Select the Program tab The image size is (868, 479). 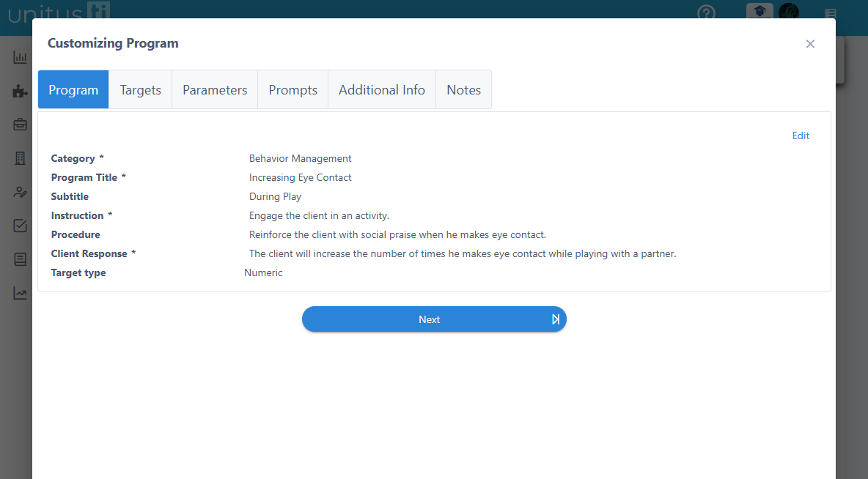coord(73,89)
